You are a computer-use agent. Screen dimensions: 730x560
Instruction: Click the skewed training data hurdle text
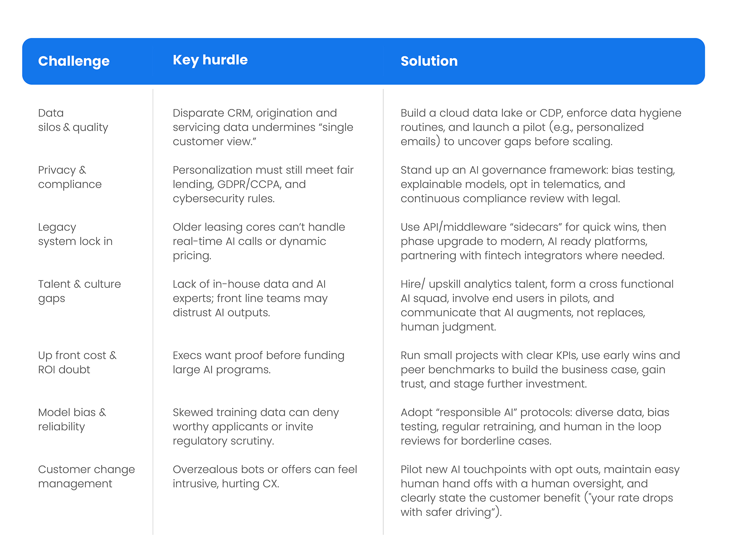(256, 427)
